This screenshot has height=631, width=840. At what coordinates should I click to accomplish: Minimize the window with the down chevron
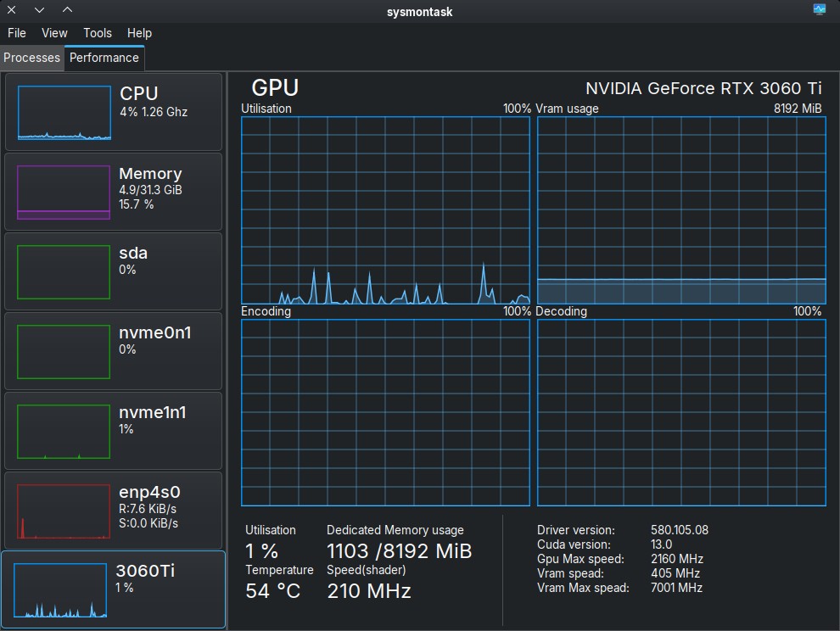(39, 9)
